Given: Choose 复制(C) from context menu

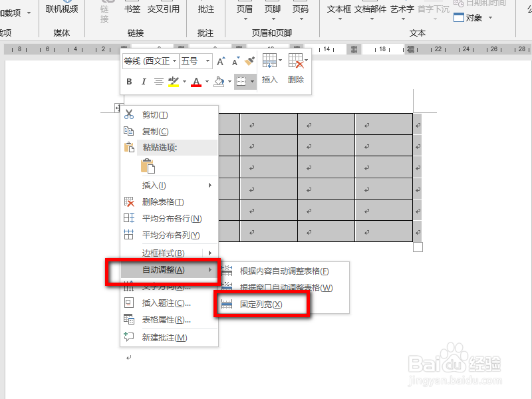Looking at the screenshot, I should point(170,131).
